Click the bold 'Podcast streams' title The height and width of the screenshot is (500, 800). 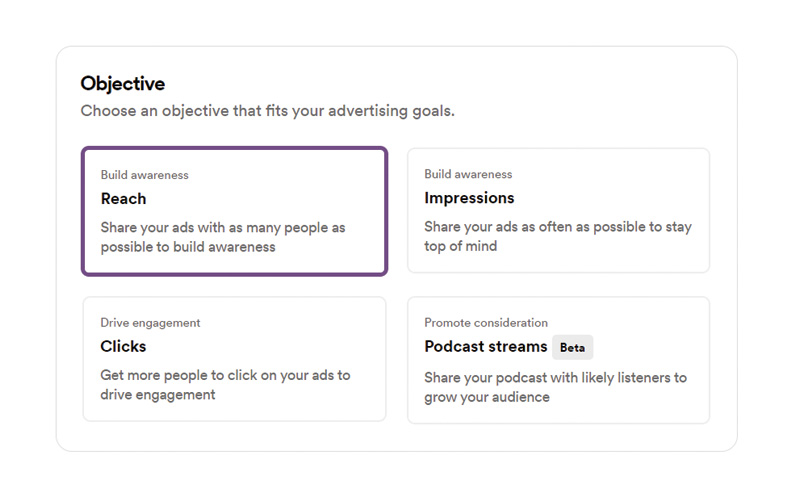(x=486, y=346)
